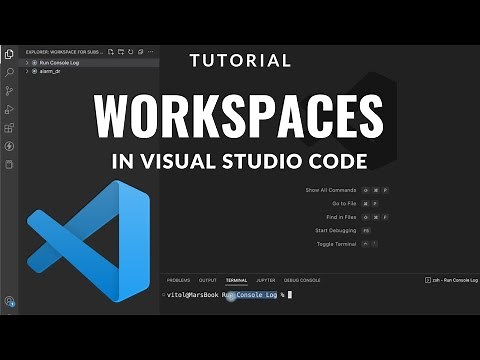Switch to the OUTPUT panel tab
The width and height of the screenshot is (480, 360).
[x=208, y=280]
